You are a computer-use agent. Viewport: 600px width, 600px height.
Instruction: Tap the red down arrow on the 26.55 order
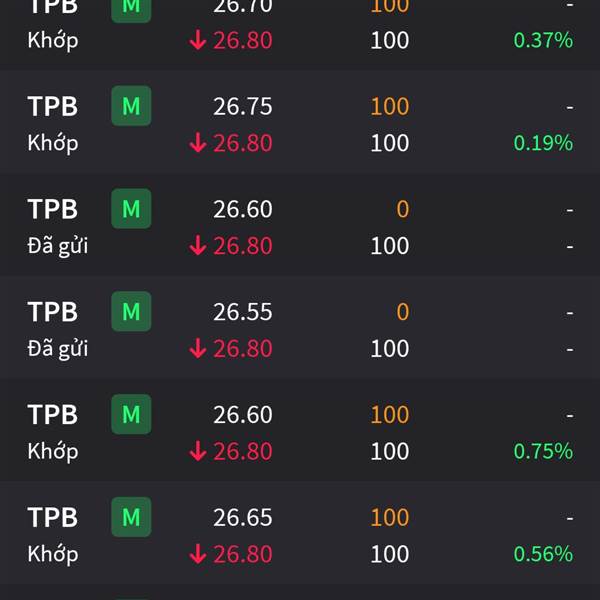[198, 348]
